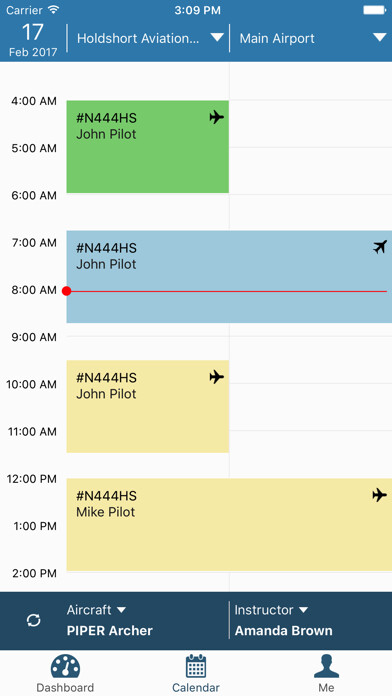Tap tilted airplane icon on blue booking
392x696 pixels.
click(x=380, y=247)
